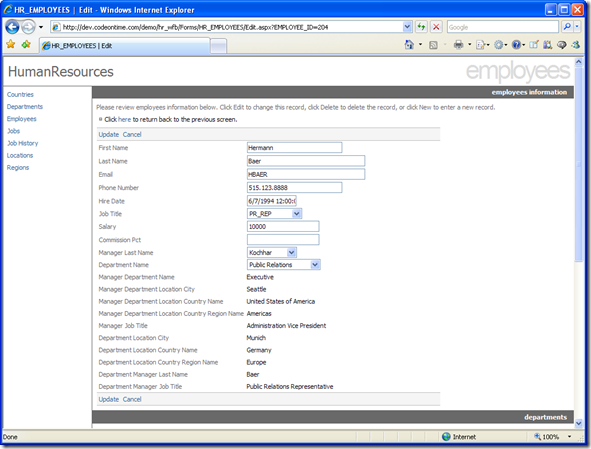Click the Windows Messenger people icon
The height and width of the screenshot is (449, 591).
(x=576, y=45)
